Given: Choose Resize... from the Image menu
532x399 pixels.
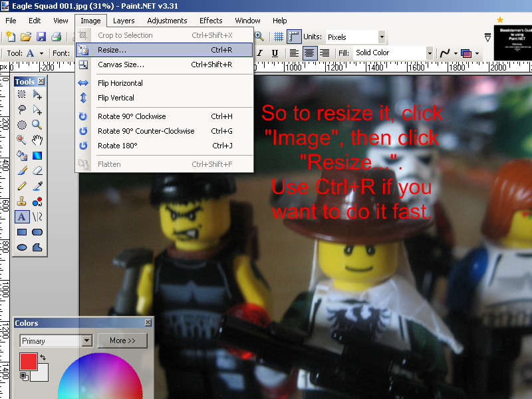Looking at the screenshot, I should coord(164,50).
